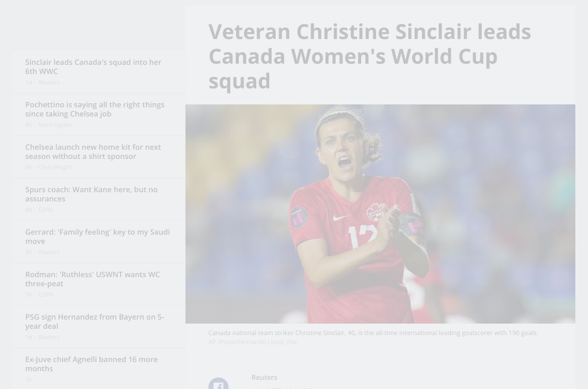Image resolution: width=588 pixels, height=389 pixels.
Task: Click the Reuters author name below the photo
Action: click(264, 378)
